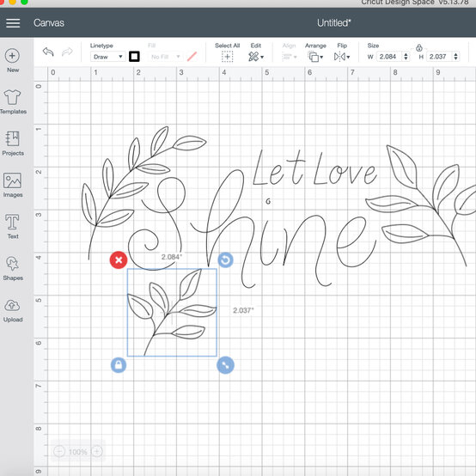Screen dimensions: 476x476
Task: Adjust the Height stepper arrows
Action: coord(455,57)
